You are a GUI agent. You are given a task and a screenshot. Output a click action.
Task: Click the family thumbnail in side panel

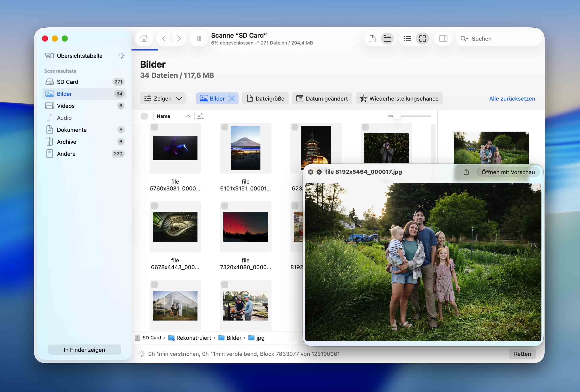(491, 148)
